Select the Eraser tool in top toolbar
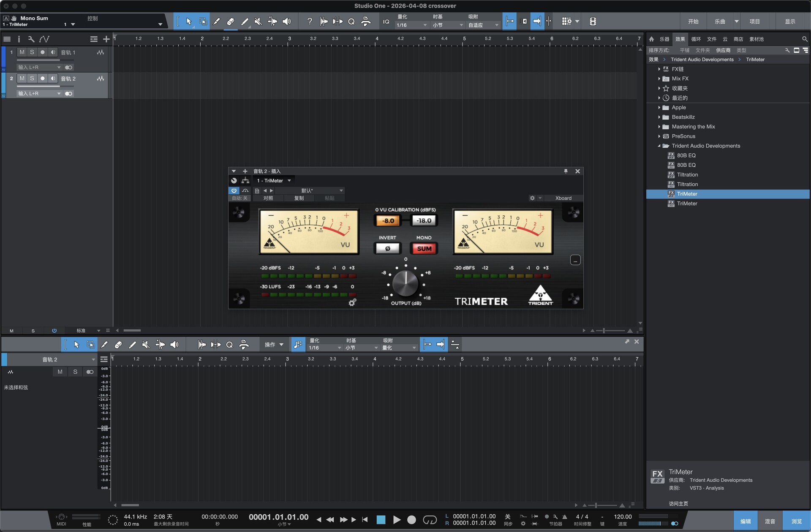Viewport: 811px width, 532px height. point(231,22)
